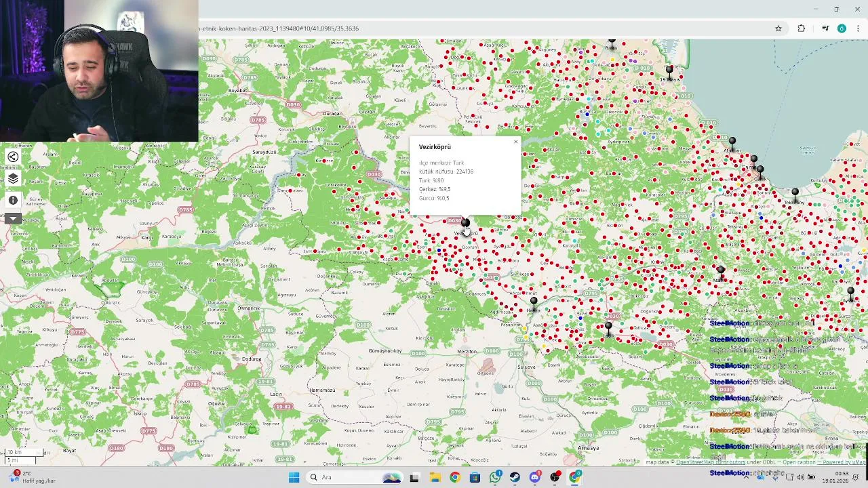Click the Boyabat town label
Screen dimensions: 868x488
coord(238,90)
